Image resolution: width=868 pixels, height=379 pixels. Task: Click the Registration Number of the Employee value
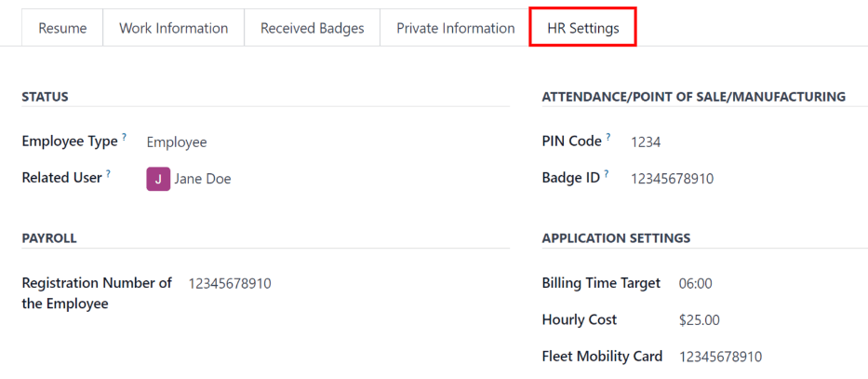(x=230, y=283)
